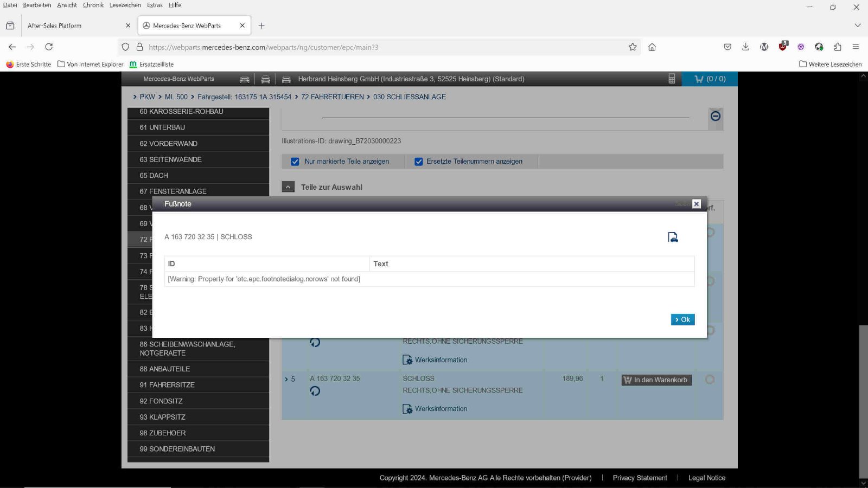Click the calculator icon in the header
868x488 pixels.
(x=672, y=79)
